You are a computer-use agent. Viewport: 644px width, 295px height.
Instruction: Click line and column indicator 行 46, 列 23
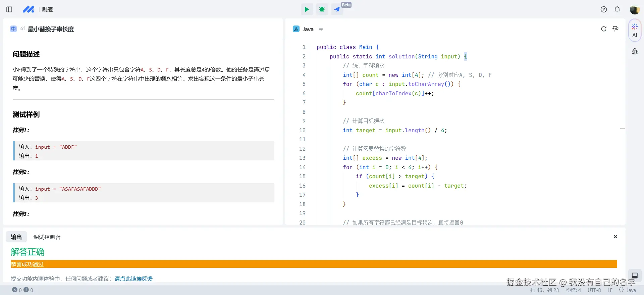coord(544,290)
